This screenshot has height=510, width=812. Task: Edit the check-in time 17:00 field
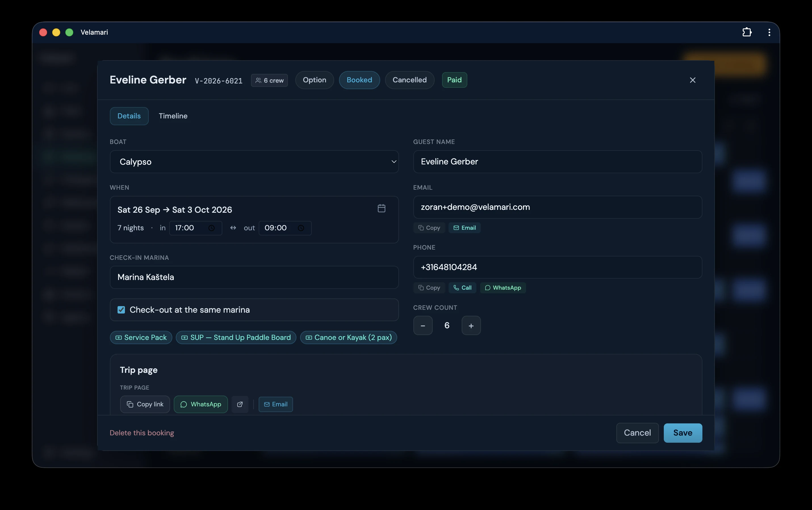pyautogui.click(x=196, y=228)
